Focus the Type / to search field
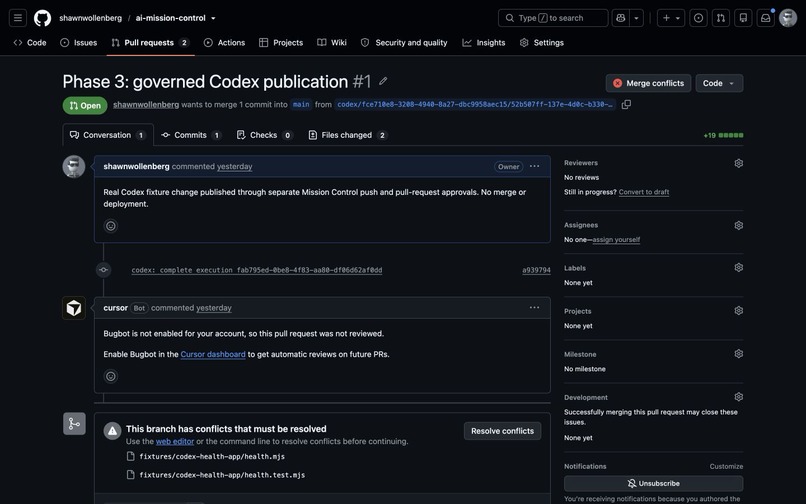The image size is (806, 504). point(553,18)
